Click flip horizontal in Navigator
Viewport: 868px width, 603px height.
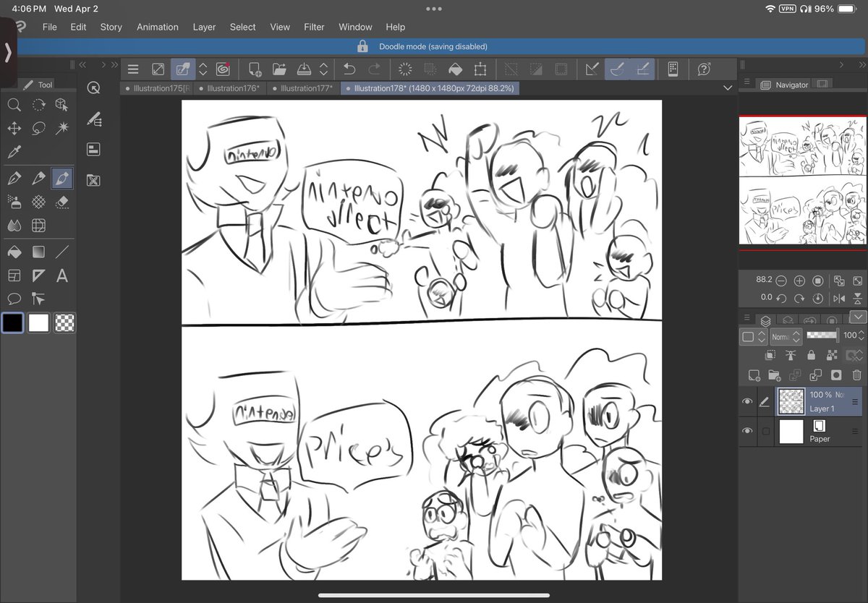(839, 298)
